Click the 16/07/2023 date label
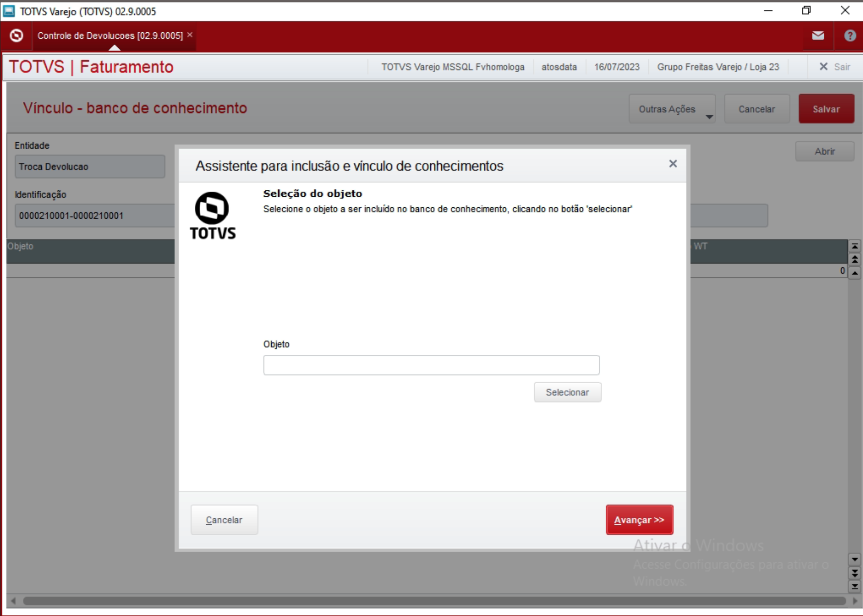The height and width of the screenshot is (616, 863). click(616, 67)
